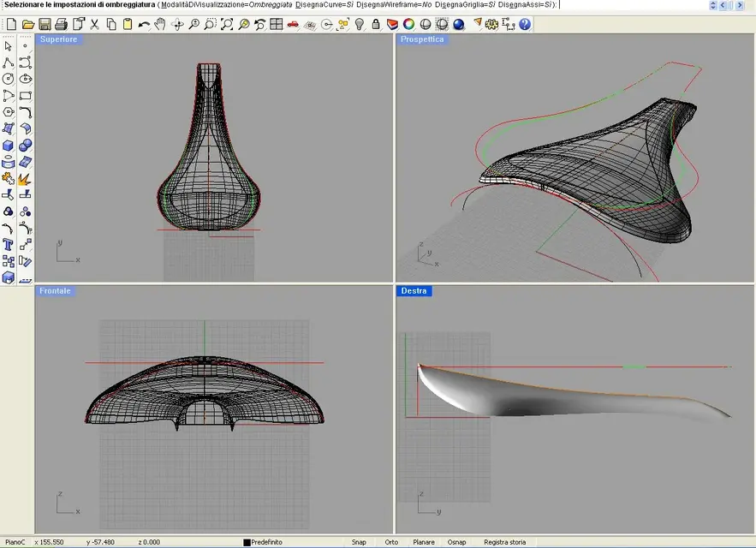The width and height of the screenshot is (756, 548).
Task: Open the Prospettica viewport title menu
Action: (x=422, y=39)
